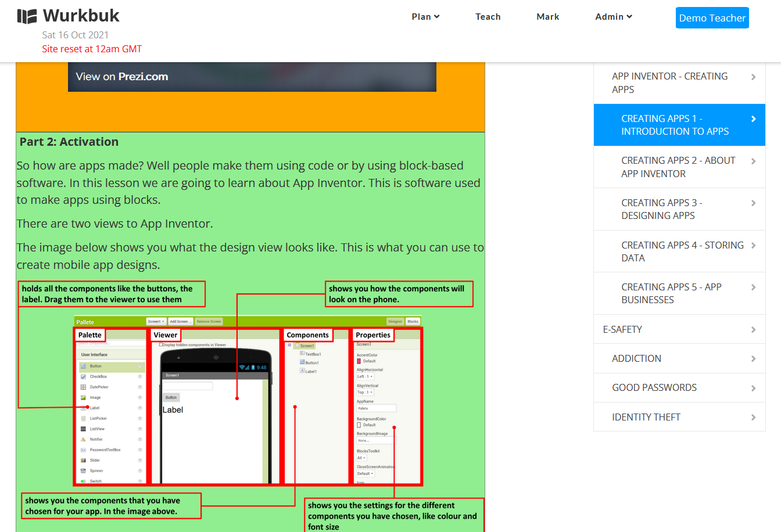Image resolution: width=781 pixels, height=532 pixels.
Task: Click the DatePicker component icon
Action: pos(83,387)
